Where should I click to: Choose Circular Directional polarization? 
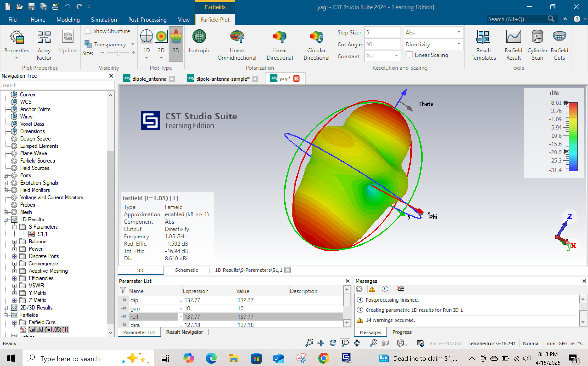point(316,43)
